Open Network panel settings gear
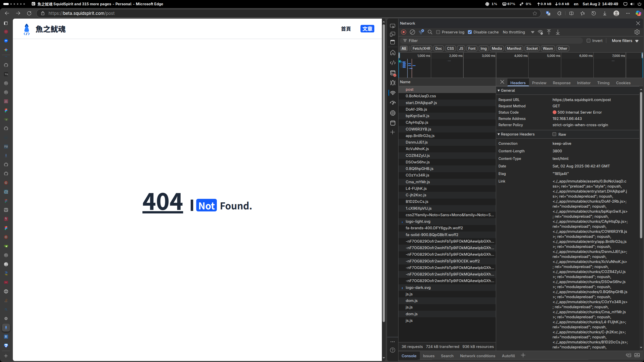The image size is (644, 362). coord(637,32)
